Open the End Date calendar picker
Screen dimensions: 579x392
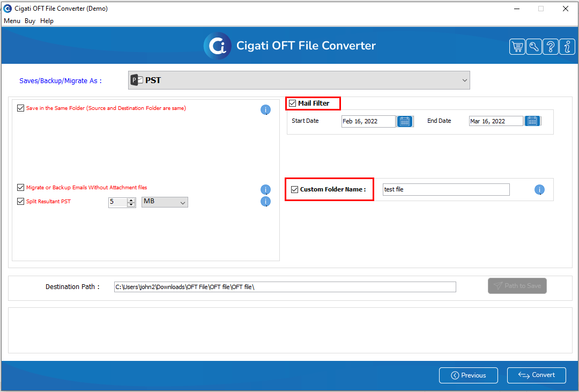[532, 121]
